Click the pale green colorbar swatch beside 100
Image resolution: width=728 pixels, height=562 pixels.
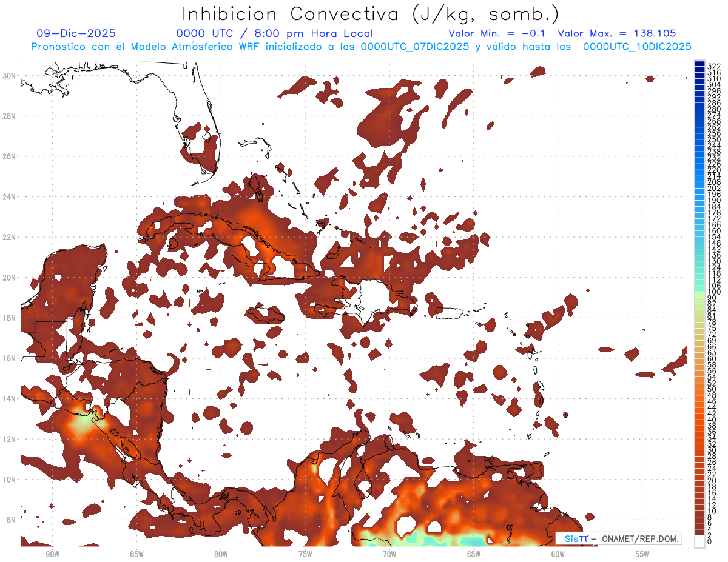coord(700,295)
